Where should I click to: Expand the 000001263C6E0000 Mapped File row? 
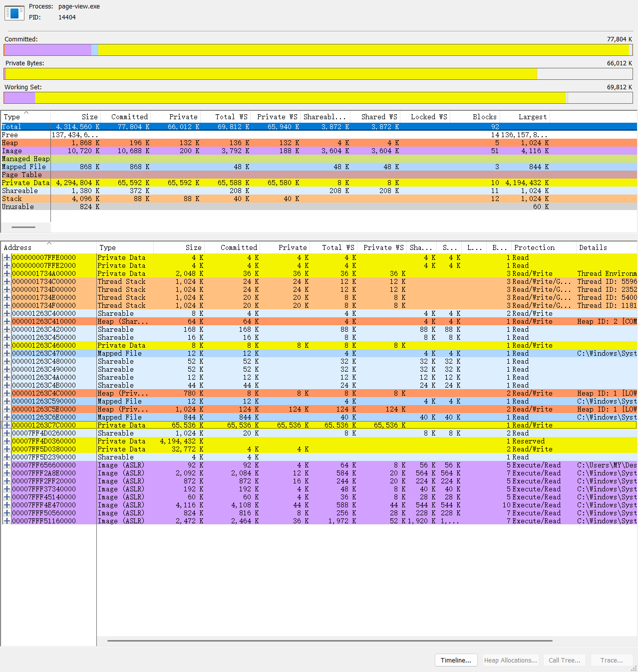click(7, 417)
